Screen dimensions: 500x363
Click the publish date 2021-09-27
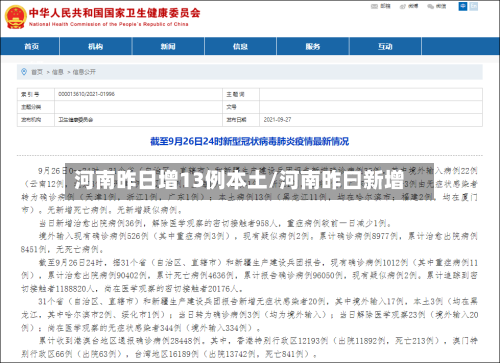(x=277, y=119)
